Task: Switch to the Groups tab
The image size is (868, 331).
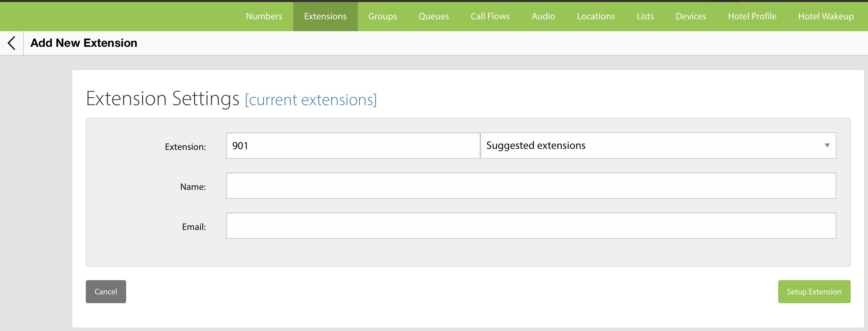Action: tap(382, 16)
